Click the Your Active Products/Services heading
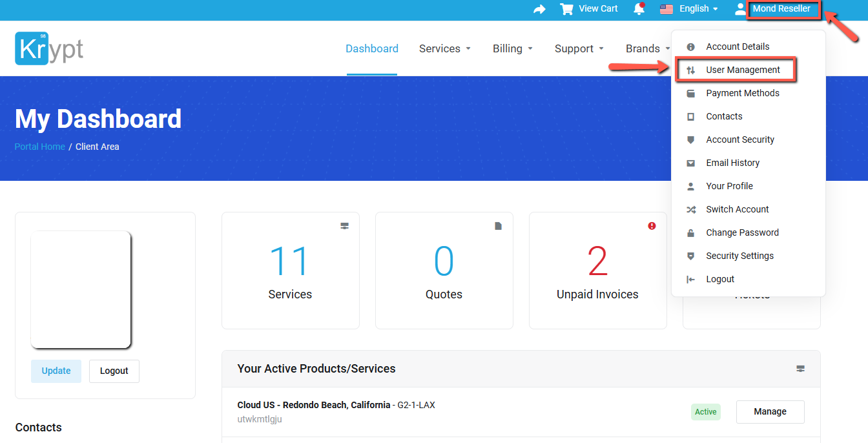 tap(316, 369)
